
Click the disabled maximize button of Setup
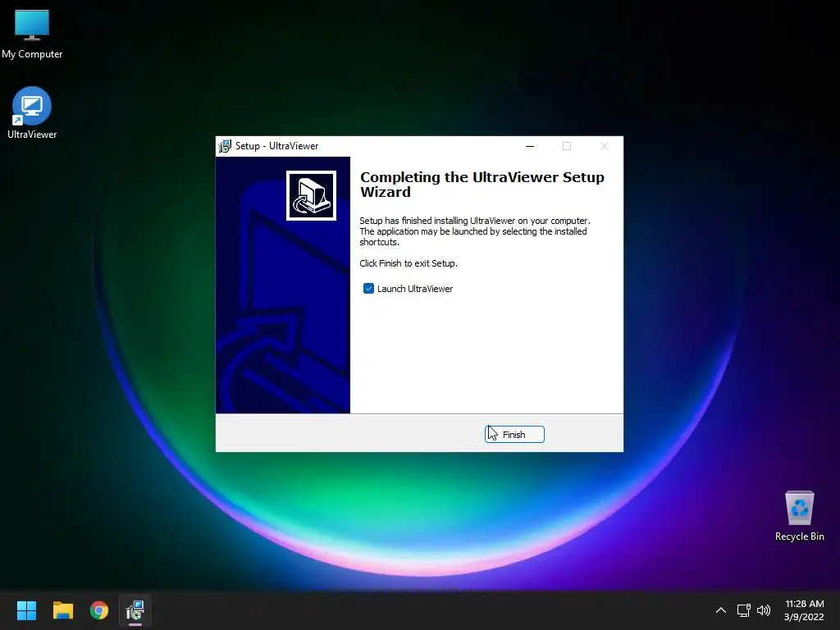[x=567, y=146]
